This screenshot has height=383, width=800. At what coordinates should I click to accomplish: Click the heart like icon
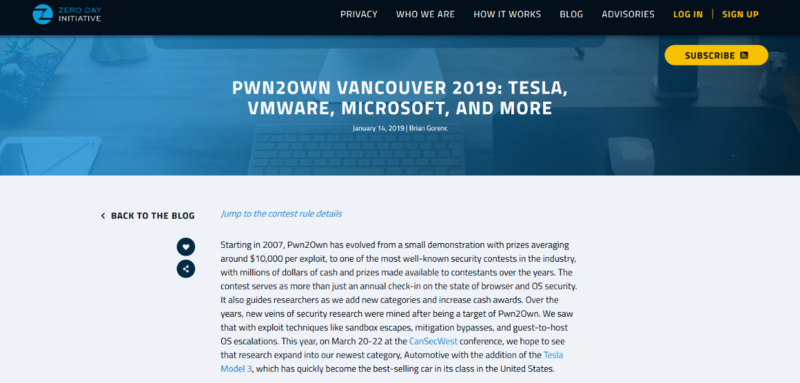tap(186, 247)
